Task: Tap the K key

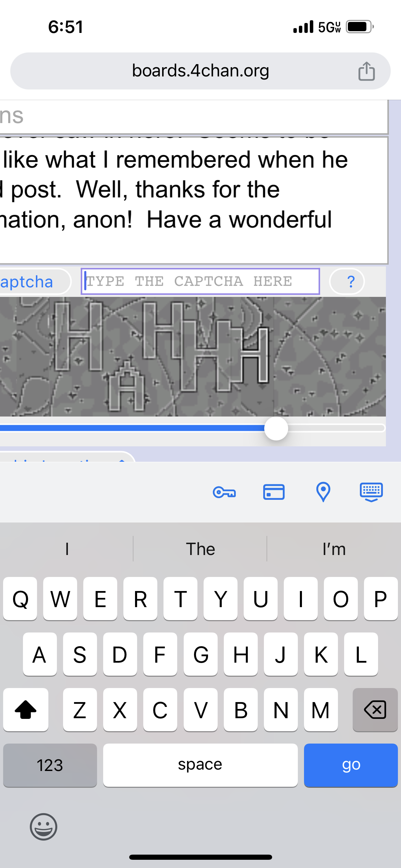Action: [x=321, y=654]
